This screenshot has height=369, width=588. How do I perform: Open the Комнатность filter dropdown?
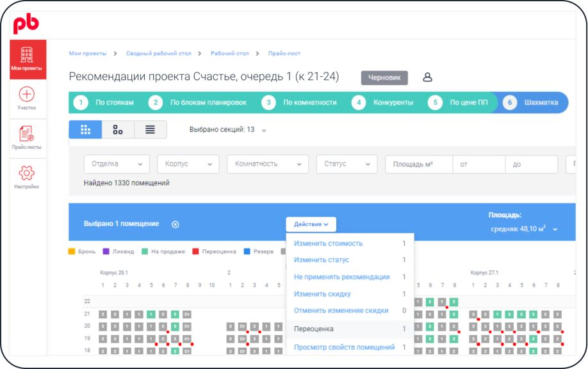tap(268, 164)
